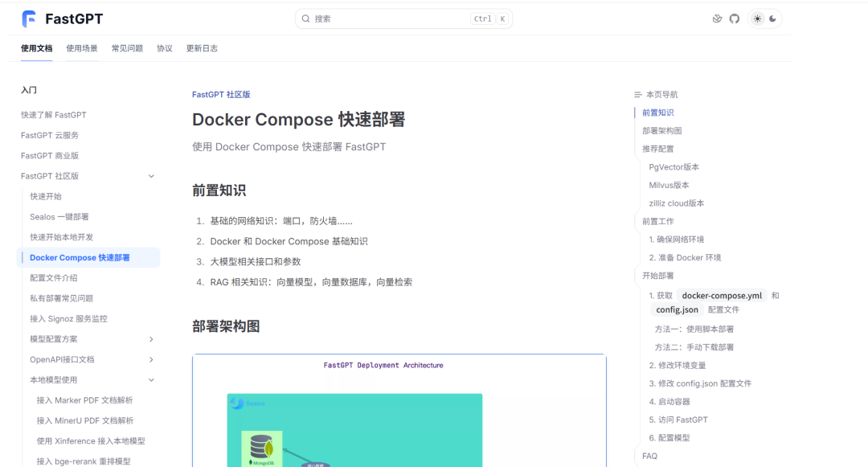Screen dimensions: 868x467
Task: Click the FastGPT logo icon
Action: [x=29, y=18]
